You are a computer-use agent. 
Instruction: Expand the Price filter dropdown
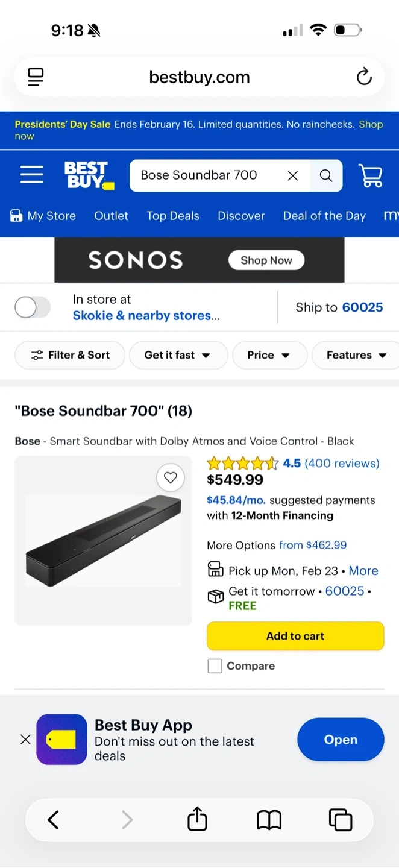click(269, 355)
